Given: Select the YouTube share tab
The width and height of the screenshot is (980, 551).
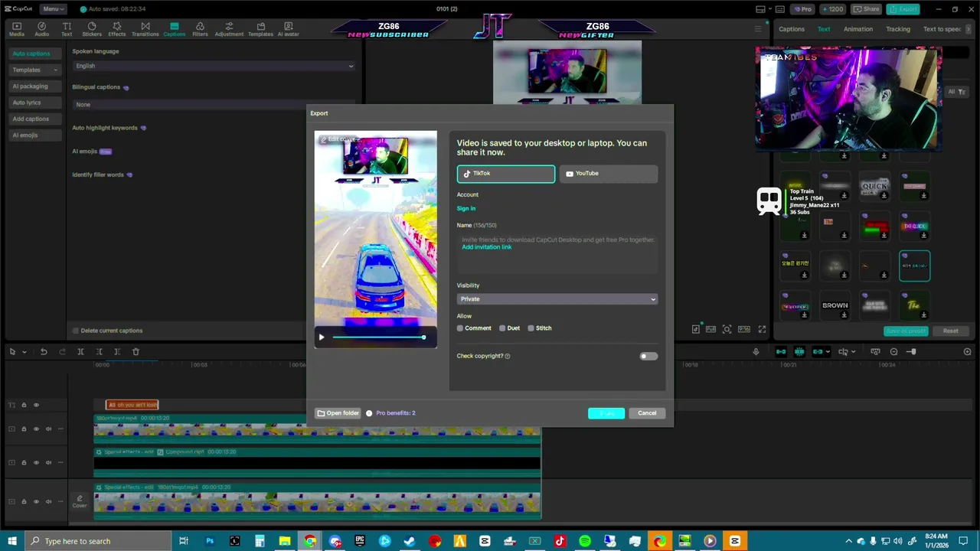Looking at the screenshot, I should coord(609,174).
